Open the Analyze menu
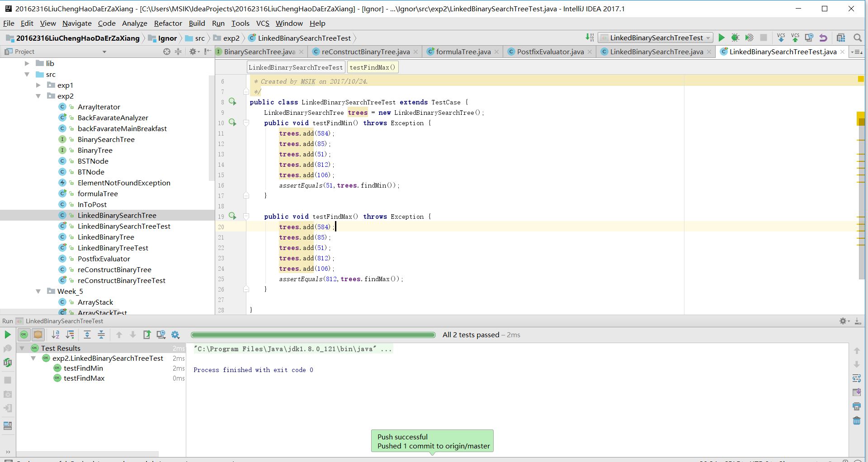The height and width of the screenshot is (462, 868). (134, 23)
